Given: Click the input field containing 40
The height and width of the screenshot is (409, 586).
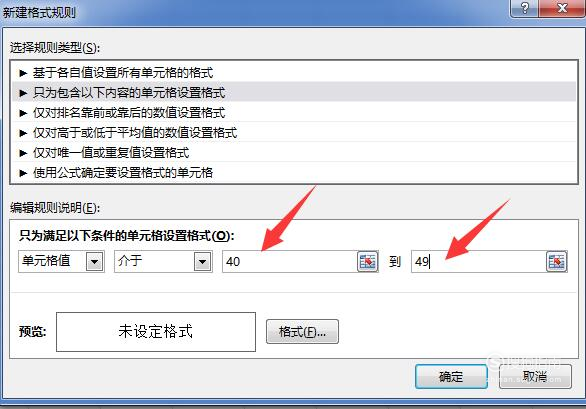Looking at the screenshot, I should coord(290,261).
